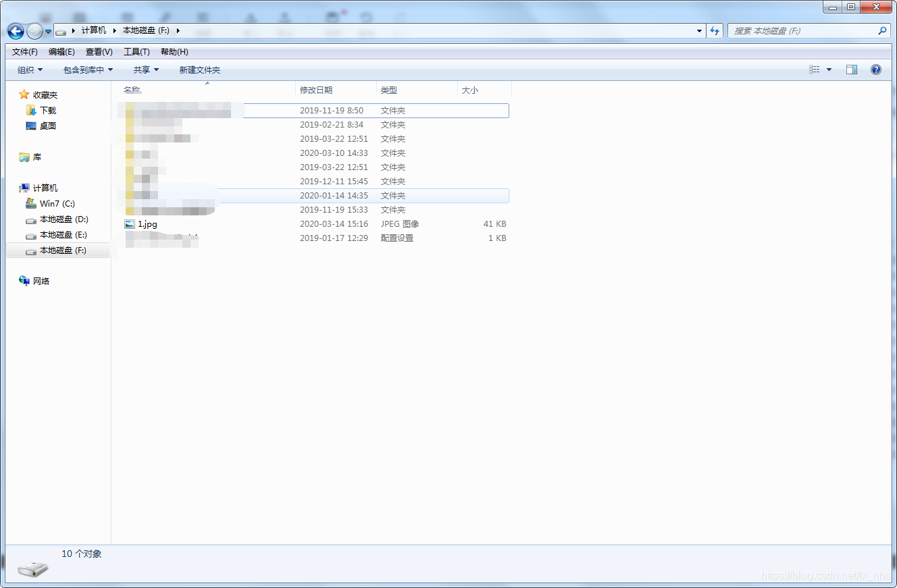The height and width of the screenshot is (588, 897).
Task: Select folder dated 2019-11-19 15:33
Action: (314, 209)
